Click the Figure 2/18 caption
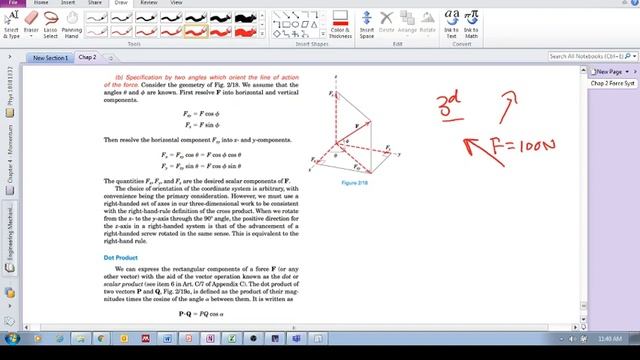Viewport: 640px width, 360px height. (x=355, y=183)
